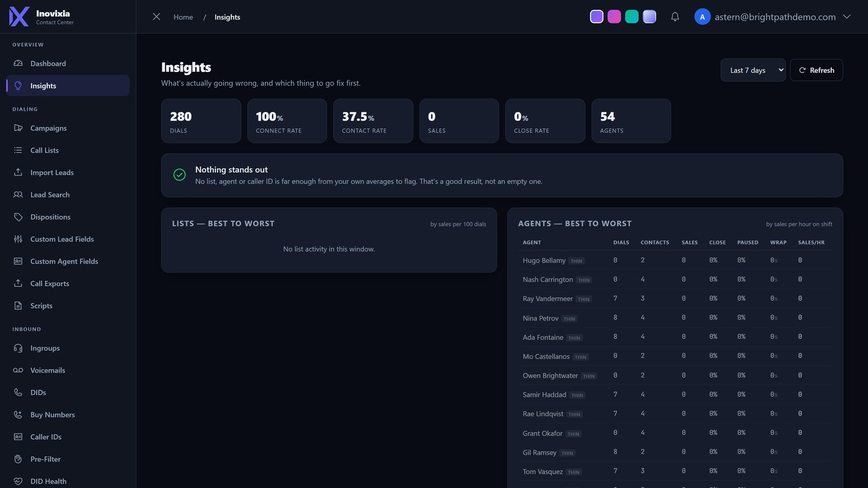Go to Home breadcrumb link
Image resolution: width=868 pixels, height=488 pixels.
(x=183, y=17)
